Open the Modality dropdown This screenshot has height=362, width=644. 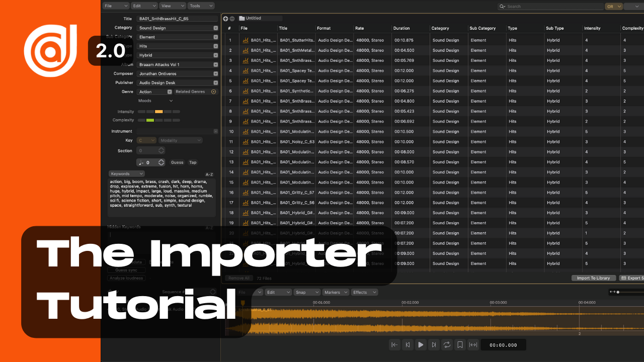[181, 140]
